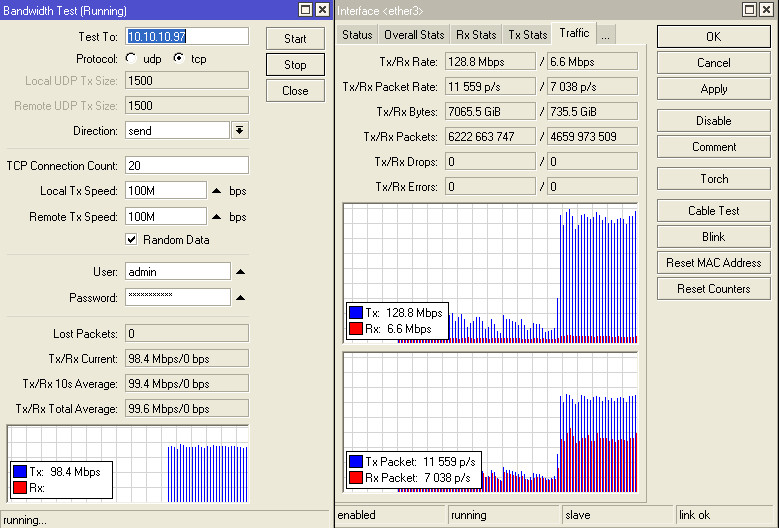Viewport: 779px width, 528px height.
Task: Open the Overall Stats tab
Action: 414,35
